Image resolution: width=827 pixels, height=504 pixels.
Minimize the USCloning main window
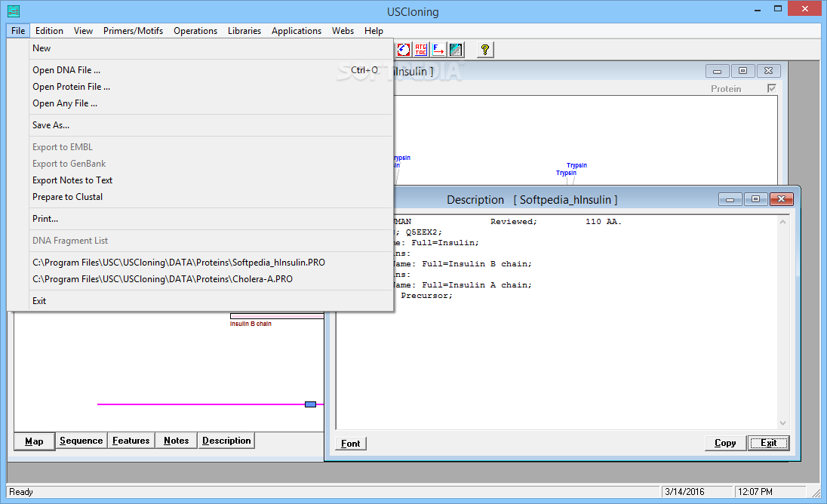coord(758,9)
